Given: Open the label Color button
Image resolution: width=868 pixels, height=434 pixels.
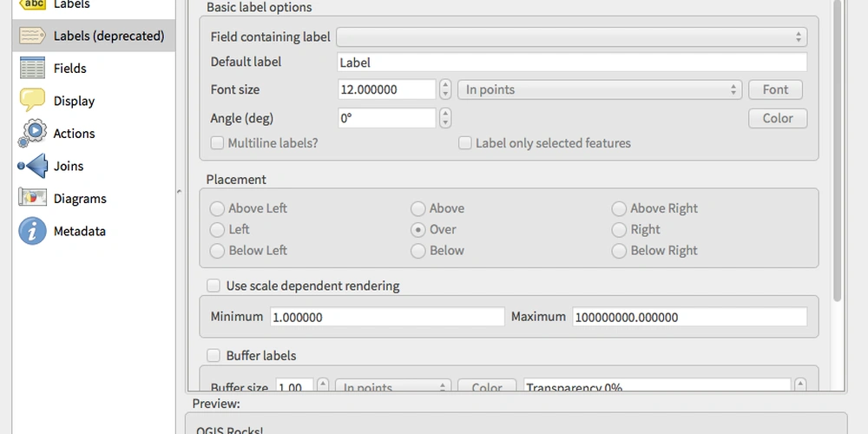Looking at the screenshot, I should [778, 118].
